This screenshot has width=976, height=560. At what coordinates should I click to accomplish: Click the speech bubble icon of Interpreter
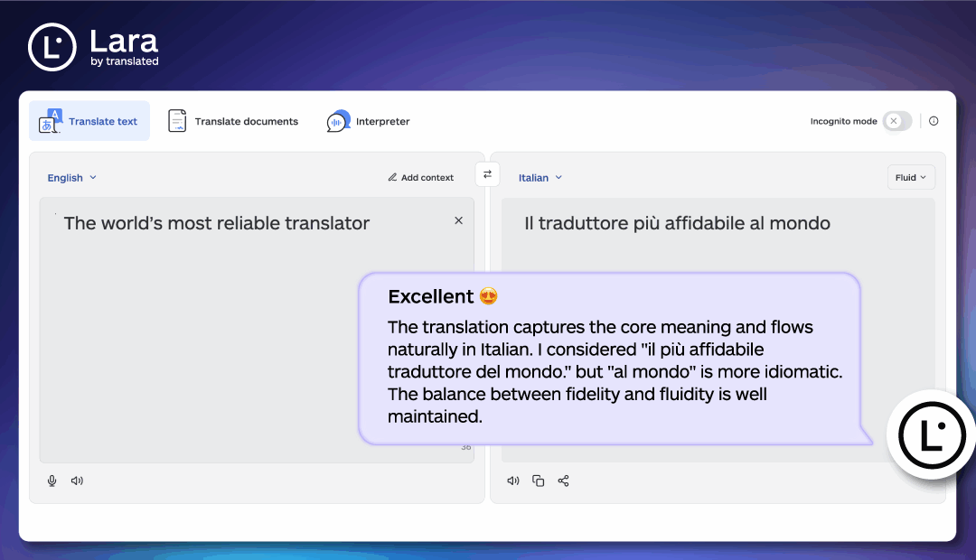[338, 121]
